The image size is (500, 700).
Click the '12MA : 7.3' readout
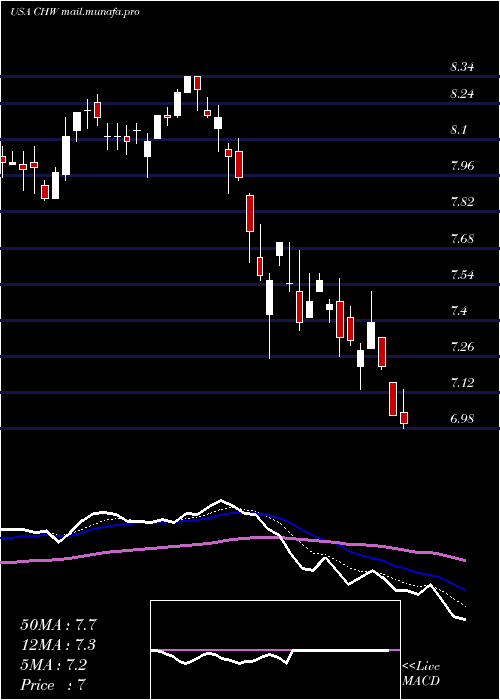coord(58,645)
